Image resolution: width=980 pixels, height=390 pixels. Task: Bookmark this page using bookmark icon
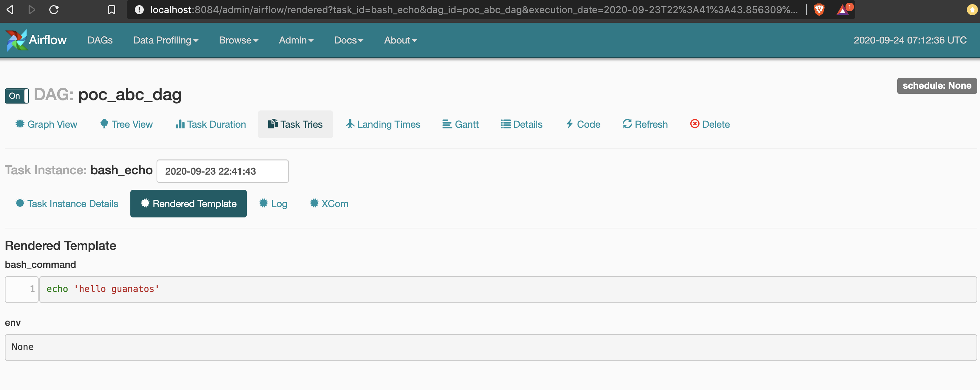pyautogui.click(x=111, y=10)
